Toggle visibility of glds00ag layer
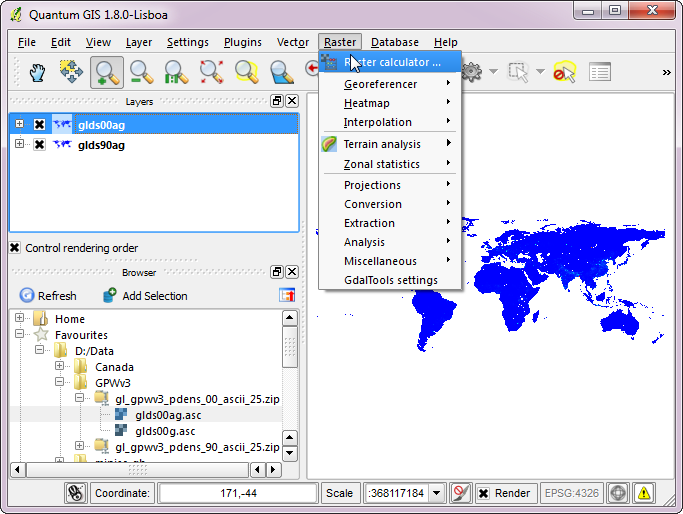The width and height of the screenshot is (683, 514). [x=39, y=125]
